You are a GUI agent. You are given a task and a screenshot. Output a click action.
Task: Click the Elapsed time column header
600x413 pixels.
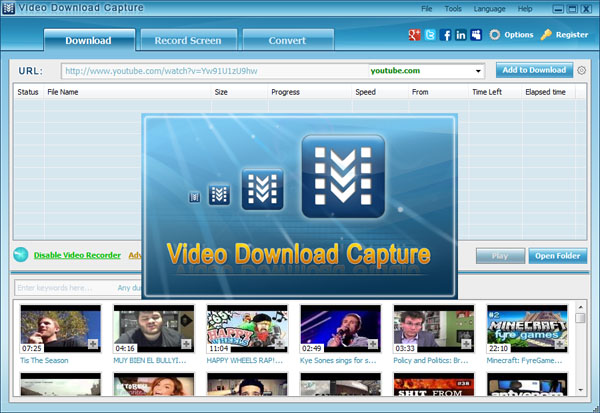[x=548, y=92]
